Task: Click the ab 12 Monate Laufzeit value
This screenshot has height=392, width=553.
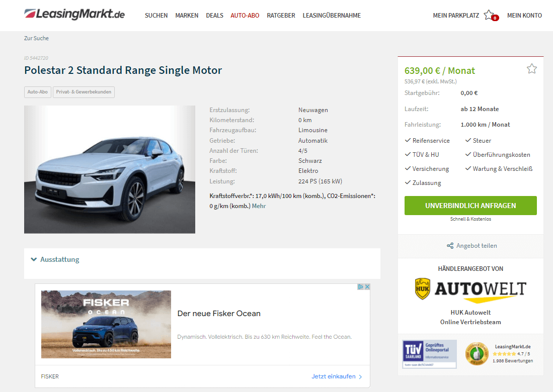Action: [480, 109]
